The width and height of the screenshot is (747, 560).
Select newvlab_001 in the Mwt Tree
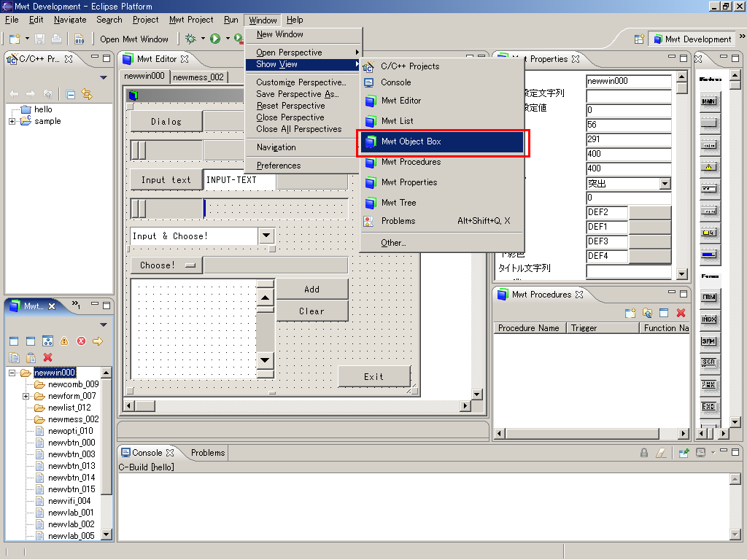point(71,513)
